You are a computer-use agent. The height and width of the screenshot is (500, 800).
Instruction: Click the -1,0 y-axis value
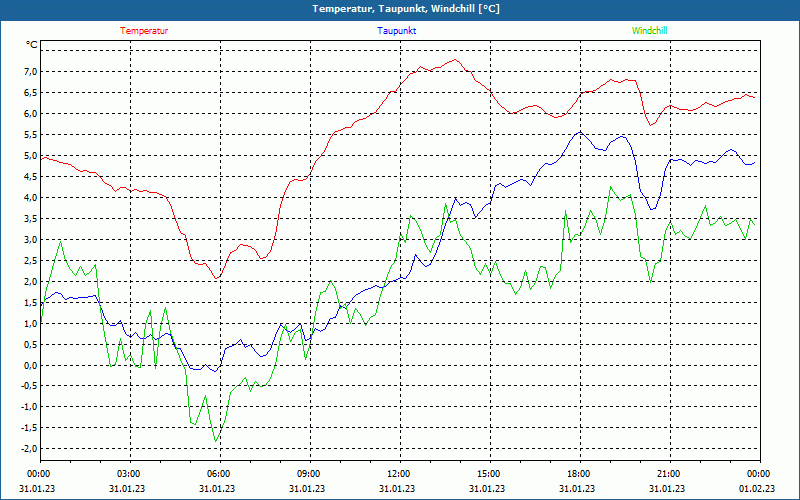(x=30, y=407)
